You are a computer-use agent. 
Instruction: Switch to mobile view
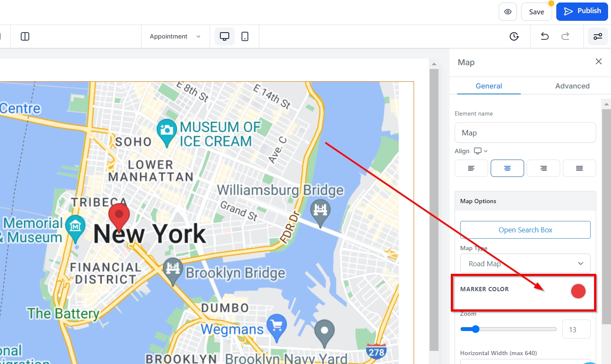tap(245, 36)
